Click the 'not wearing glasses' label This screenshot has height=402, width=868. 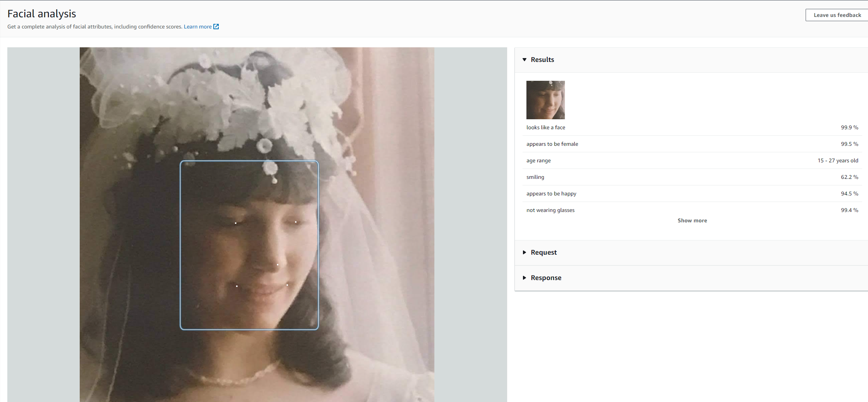pyautogui.click(x=550, y=210)
